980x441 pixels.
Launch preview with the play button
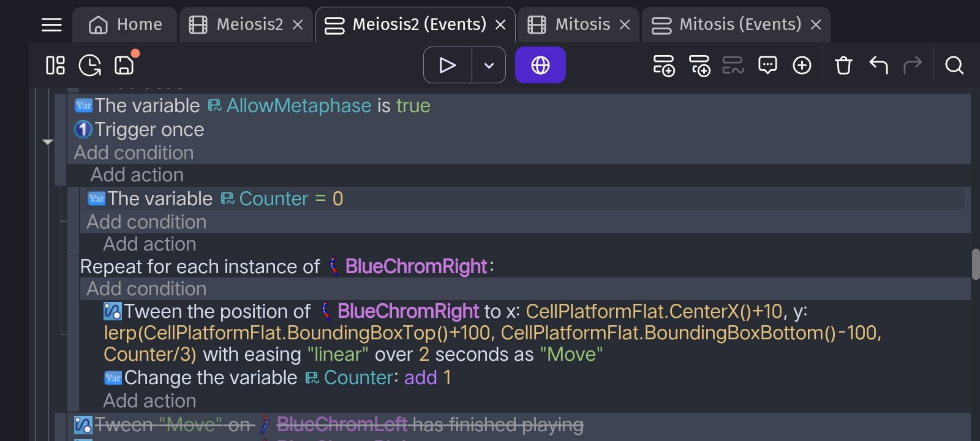point(448,65)
